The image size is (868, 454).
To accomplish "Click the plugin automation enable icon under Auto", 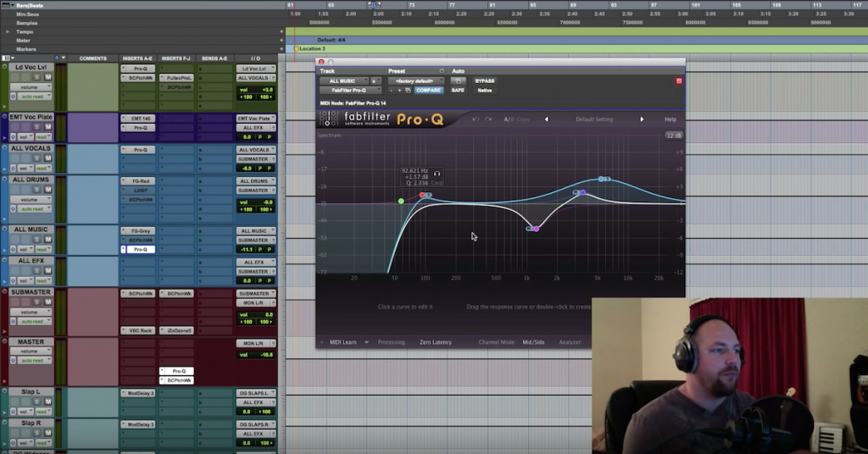I will [458, 80].
